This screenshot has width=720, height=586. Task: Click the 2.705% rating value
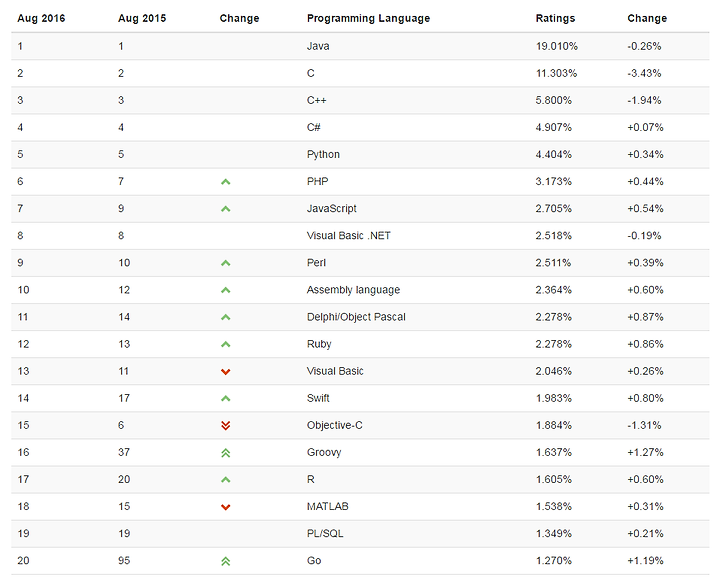(x=553, y=209)
